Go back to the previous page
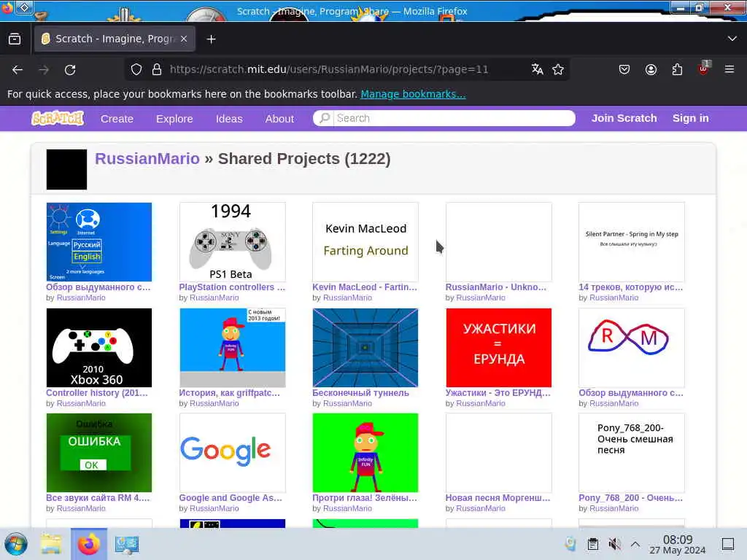The width and height of the screenshot is (747, 560). (x=18, y=69)
